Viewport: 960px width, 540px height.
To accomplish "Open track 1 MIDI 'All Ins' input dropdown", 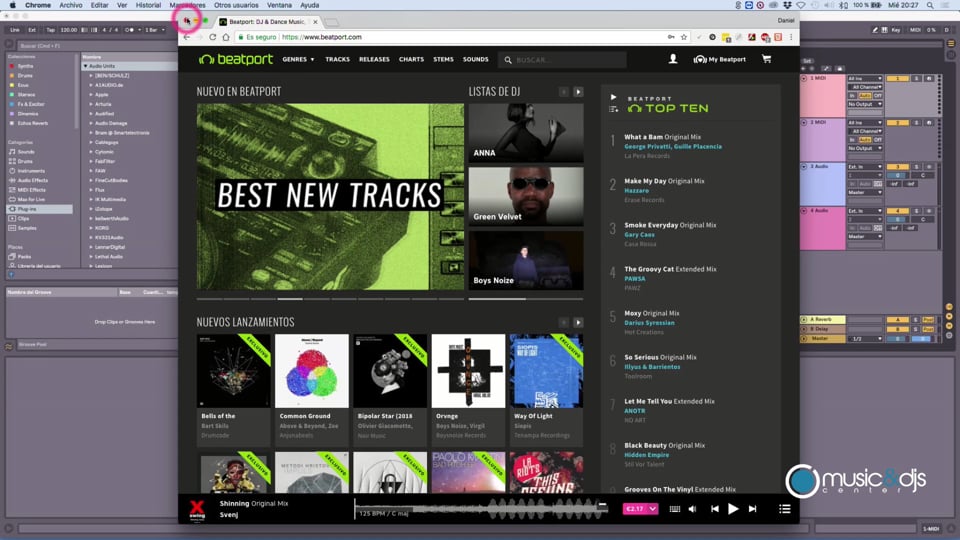I will 864,79.
